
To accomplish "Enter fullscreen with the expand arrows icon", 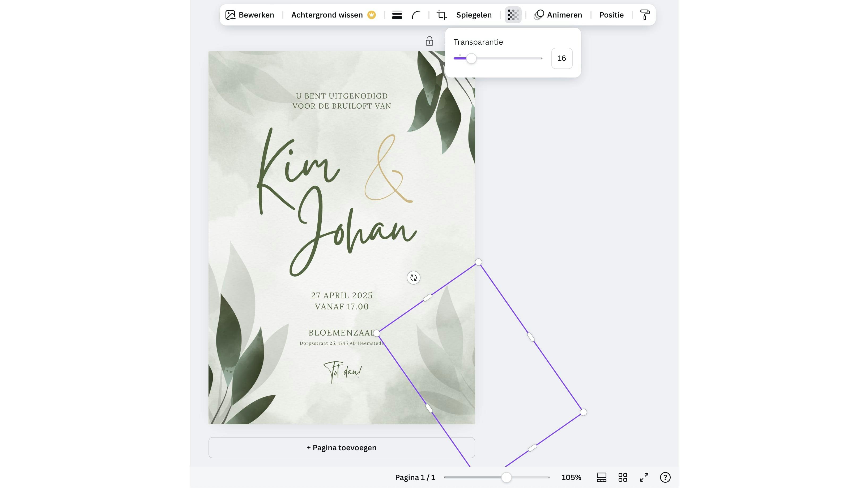I will click(x=644, y=477).
